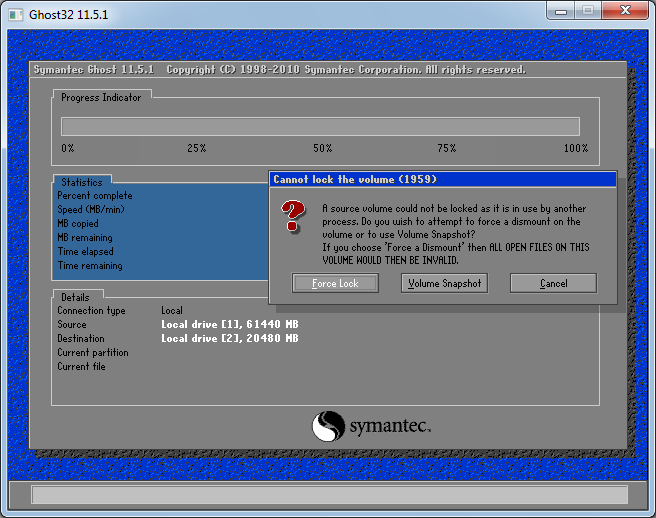
Task: Click the progress indicator bar
Action: coord(320,126)
